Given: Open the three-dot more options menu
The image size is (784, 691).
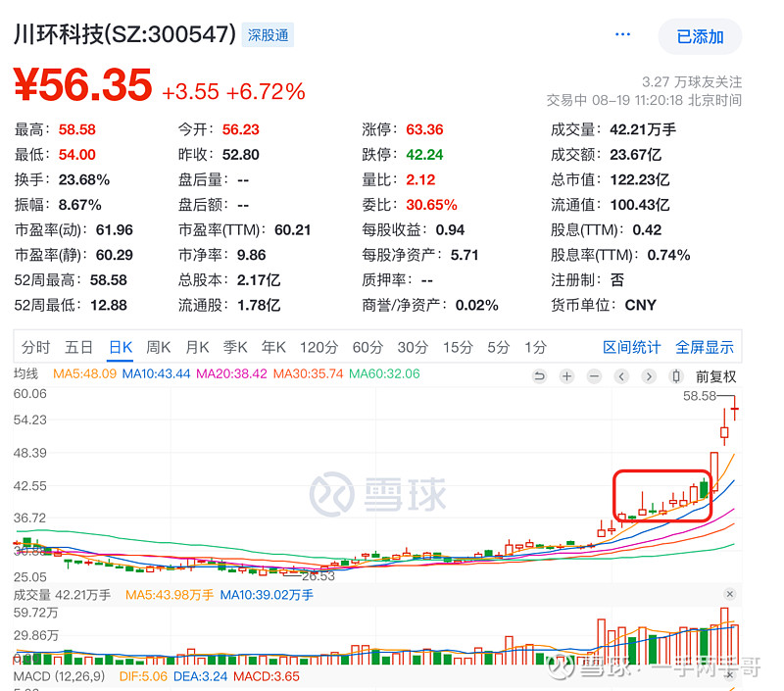Looking at the screenshot, I should 622,34.
